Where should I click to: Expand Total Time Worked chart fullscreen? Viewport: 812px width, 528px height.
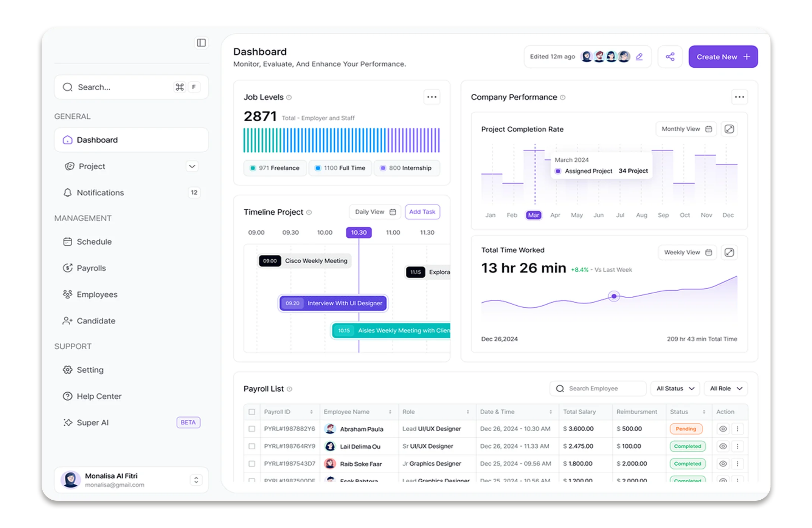pos(729,252)
